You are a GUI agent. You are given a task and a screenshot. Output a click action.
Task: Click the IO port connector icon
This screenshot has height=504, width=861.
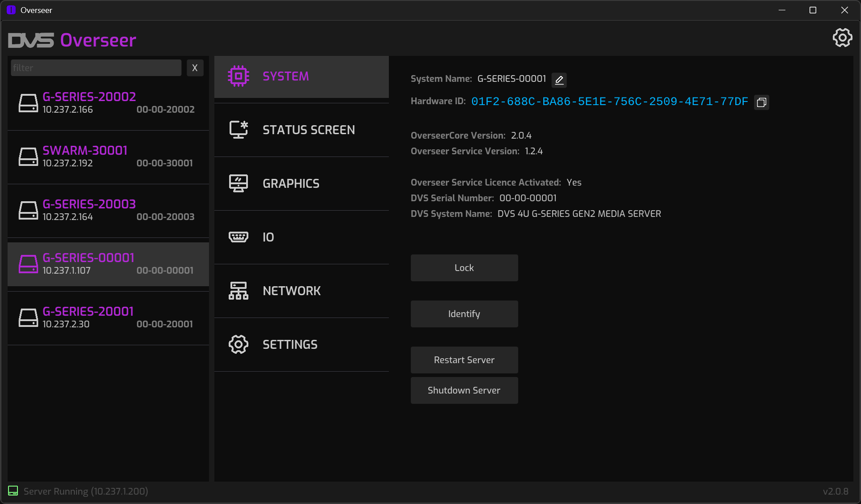pos(239,237)
